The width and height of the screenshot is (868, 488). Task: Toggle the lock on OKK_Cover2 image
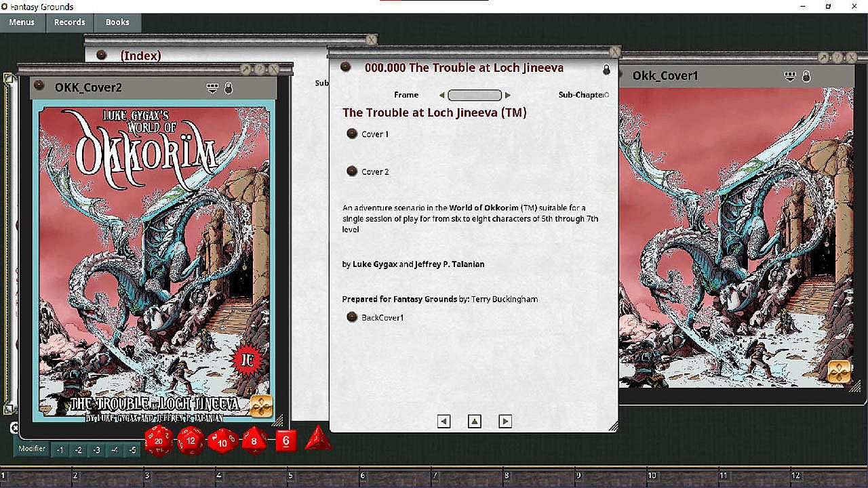click(229, 88)
